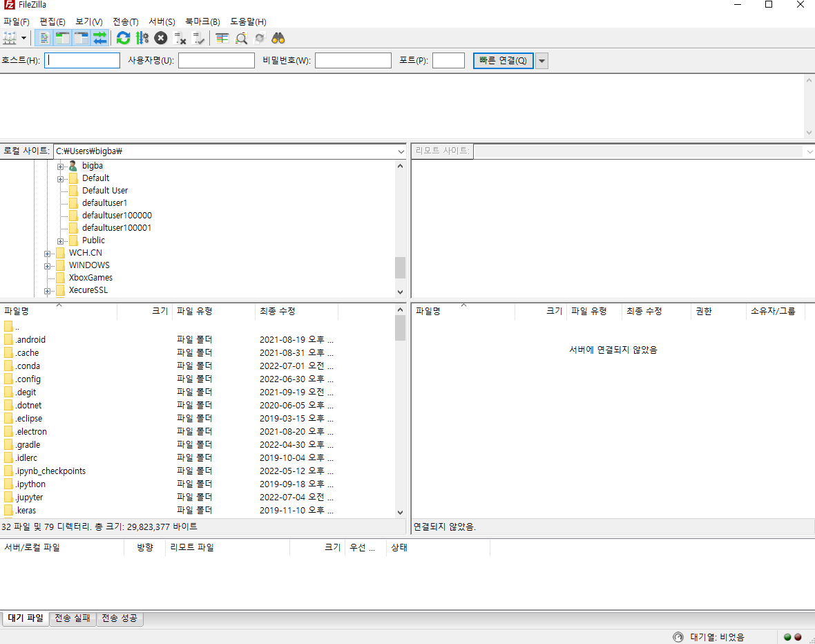Toggle synchronized browsing
This screenshot has width=815, height=644.
tap(260, 38)
